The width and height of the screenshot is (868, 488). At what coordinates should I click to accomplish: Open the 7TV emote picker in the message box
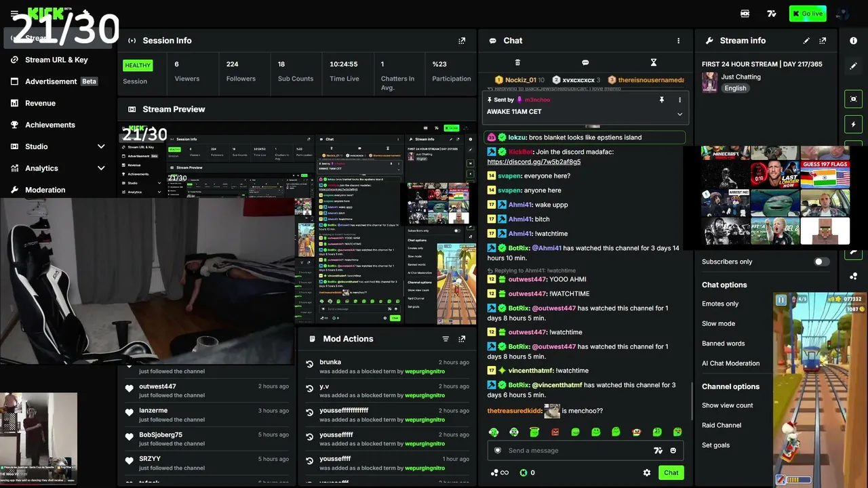(x=657, y=451)
